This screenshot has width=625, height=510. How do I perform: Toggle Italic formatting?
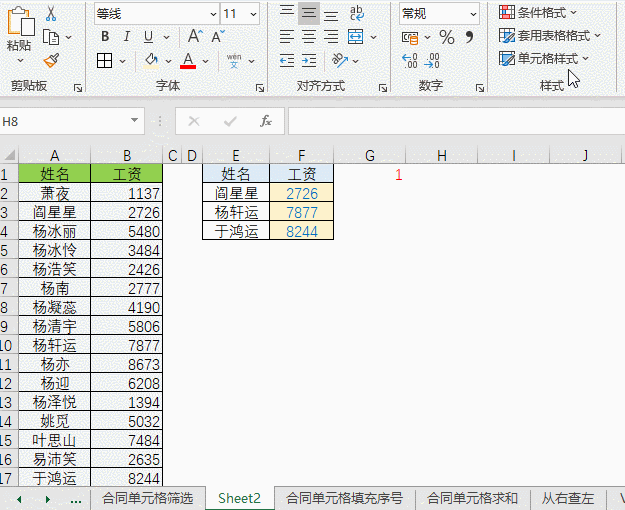127,37
